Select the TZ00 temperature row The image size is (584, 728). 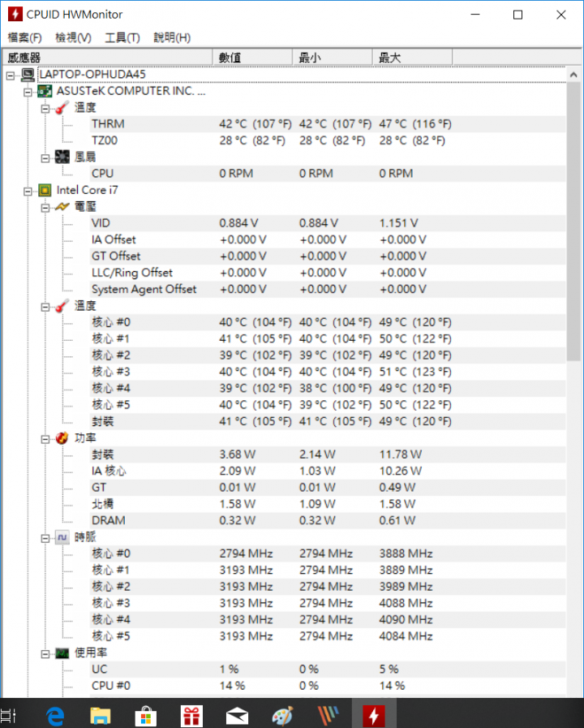[328, 140]
